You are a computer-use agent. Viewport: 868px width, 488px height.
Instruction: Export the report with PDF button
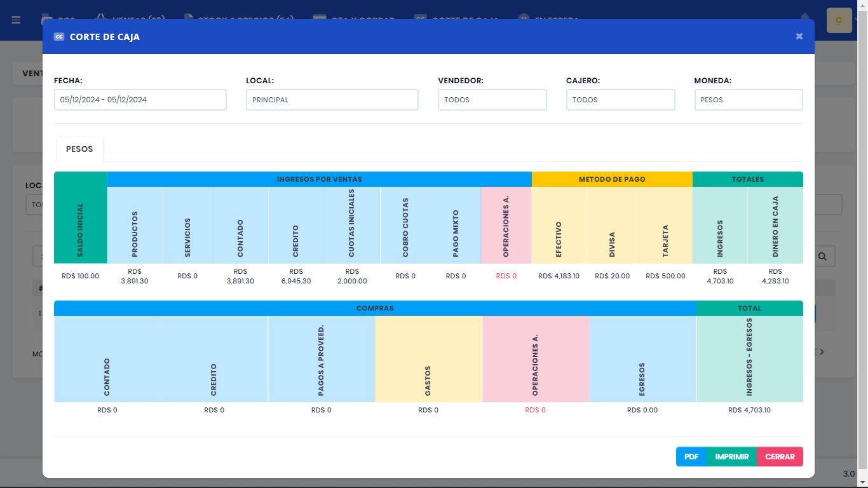691,457
